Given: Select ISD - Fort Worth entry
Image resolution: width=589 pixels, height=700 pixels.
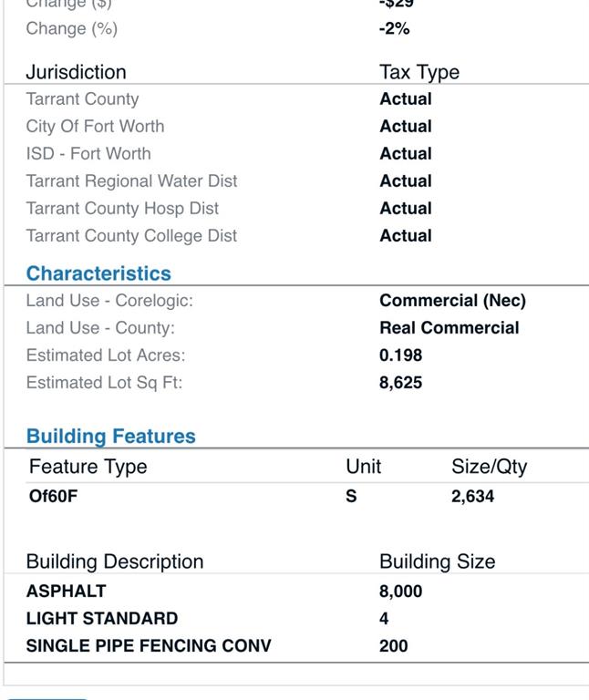Looking at the screenshot, I should click(296, 153).
